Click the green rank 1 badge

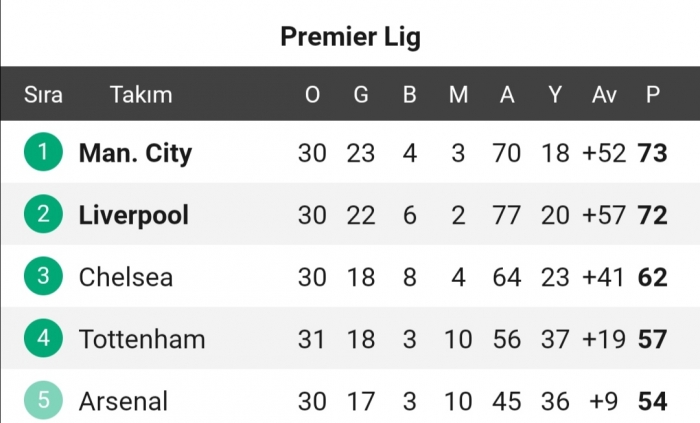coord(43,153)
